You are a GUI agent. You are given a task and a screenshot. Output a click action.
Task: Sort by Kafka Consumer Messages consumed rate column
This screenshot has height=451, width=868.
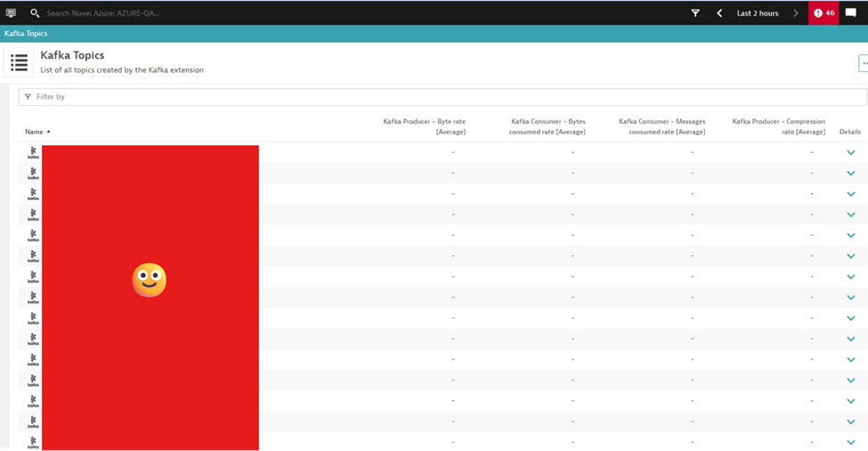coord(661,126)
